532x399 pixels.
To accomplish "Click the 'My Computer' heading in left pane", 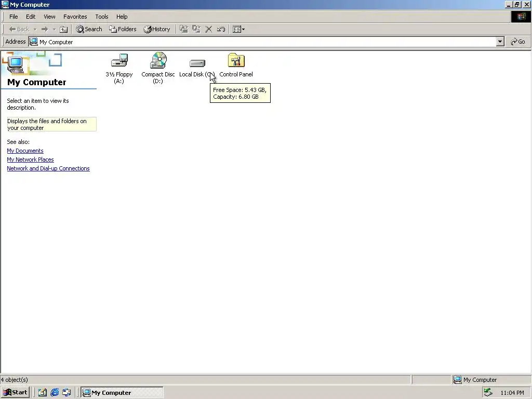I will click(37, 82).
